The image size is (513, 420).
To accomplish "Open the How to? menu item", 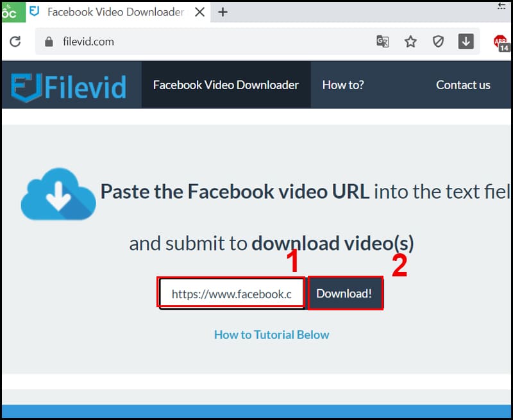I will point(343,85).
